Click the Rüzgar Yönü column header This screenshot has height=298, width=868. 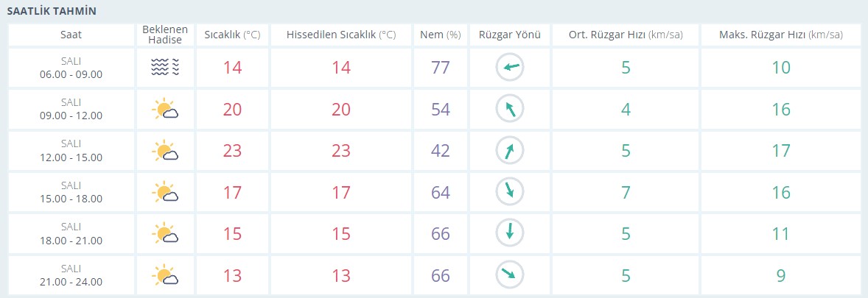pos(509,35)
